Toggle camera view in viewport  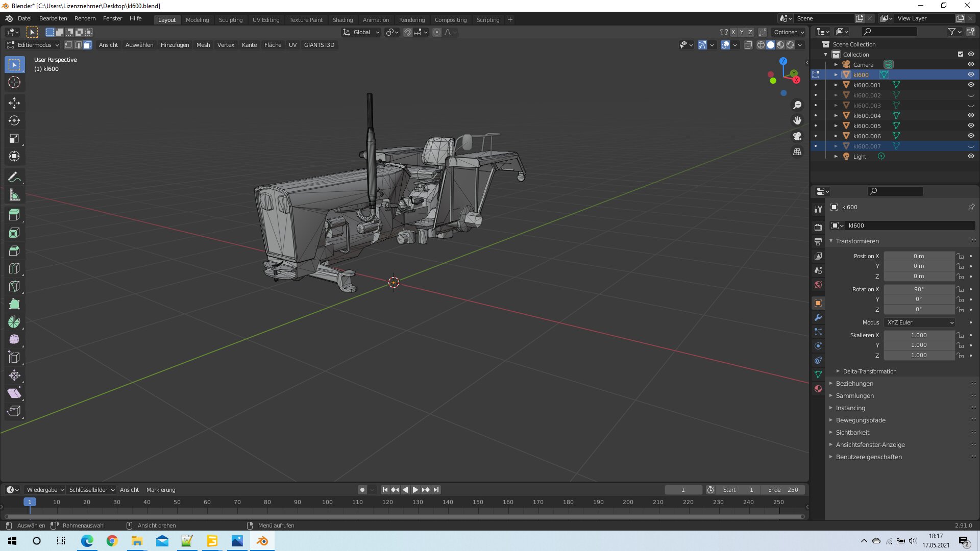[x=797, y=136]
